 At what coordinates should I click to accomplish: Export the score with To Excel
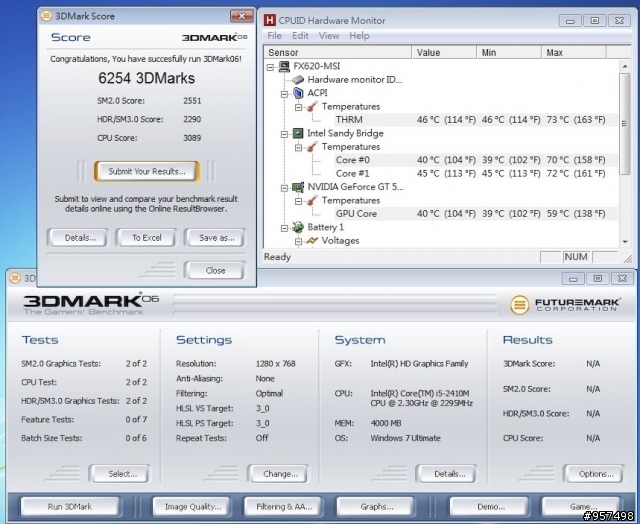tap(146, 238)
